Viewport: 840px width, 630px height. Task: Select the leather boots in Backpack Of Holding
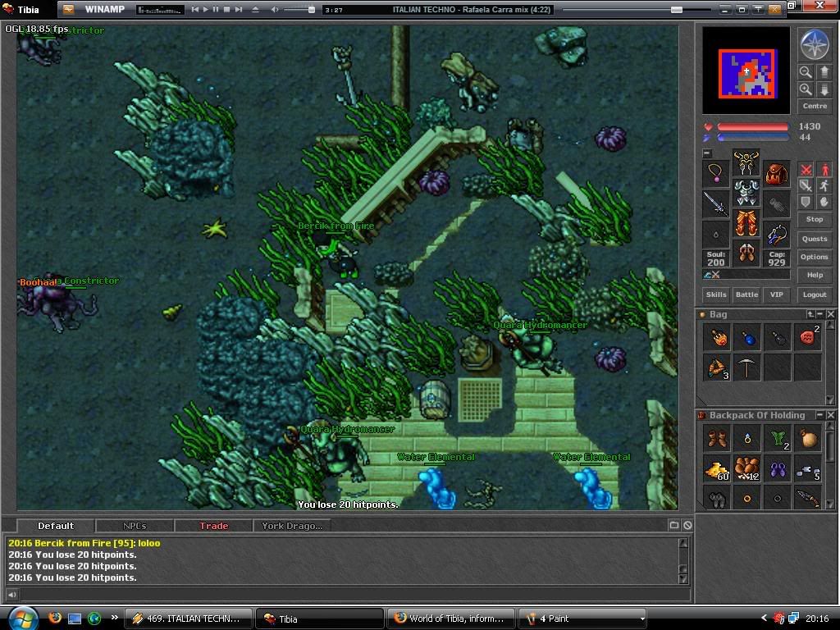click(717, 439)
